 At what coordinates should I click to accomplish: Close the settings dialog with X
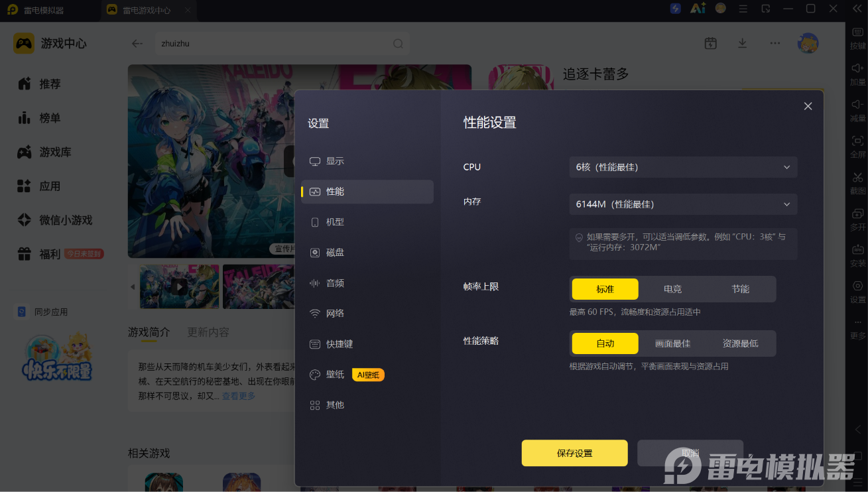point(808,106)
